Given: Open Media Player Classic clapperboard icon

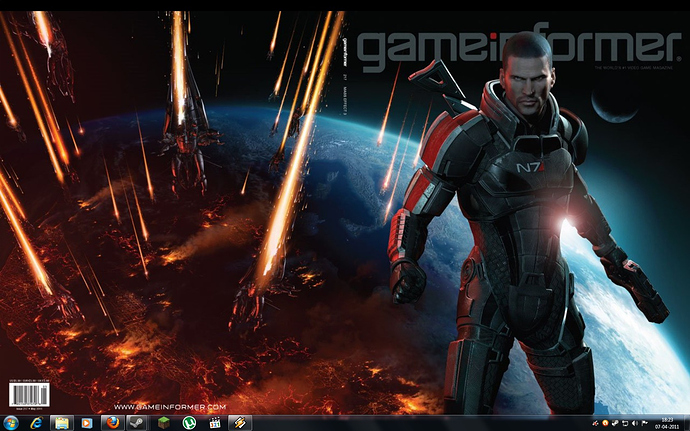Looking at the screenshot, I should click(213, 422).
